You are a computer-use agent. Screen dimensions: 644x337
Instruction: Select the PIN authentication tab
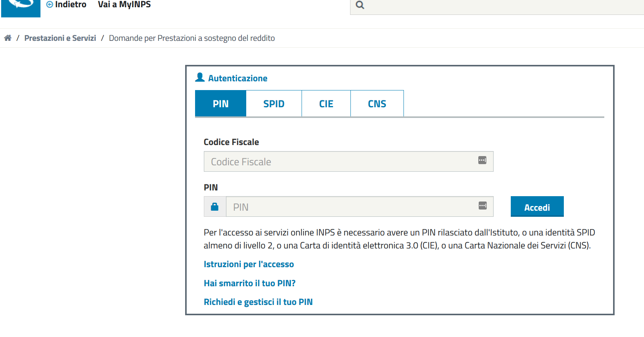coord(221,103)
